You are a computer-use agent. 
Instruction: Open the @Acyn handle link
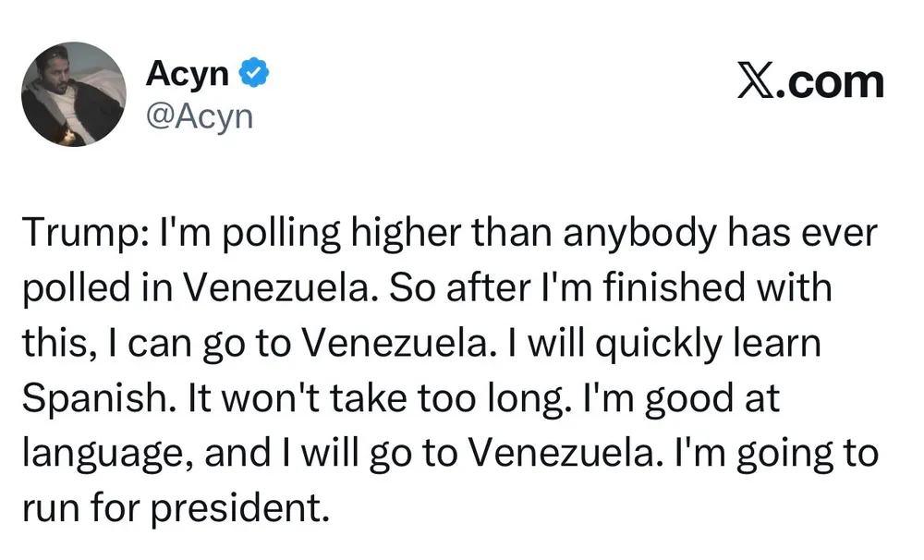pyautogui.click(x=199, y=116)
